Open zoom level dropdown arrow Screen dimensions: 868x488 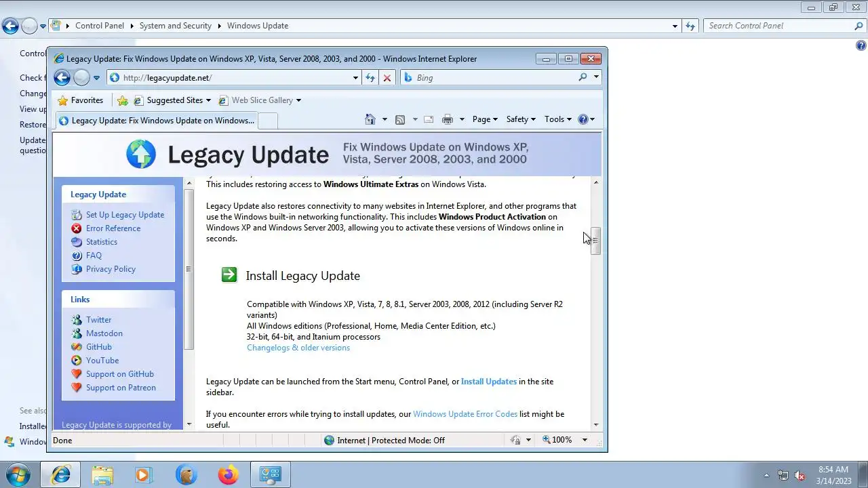585,441
